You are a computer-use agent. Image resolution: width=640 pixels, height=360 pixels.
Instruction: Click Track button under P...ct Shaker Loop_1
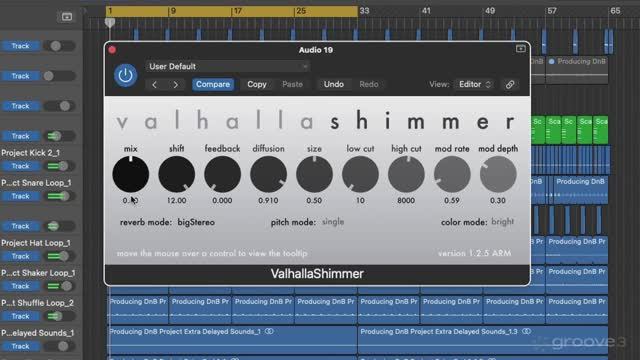coord(20,286)
